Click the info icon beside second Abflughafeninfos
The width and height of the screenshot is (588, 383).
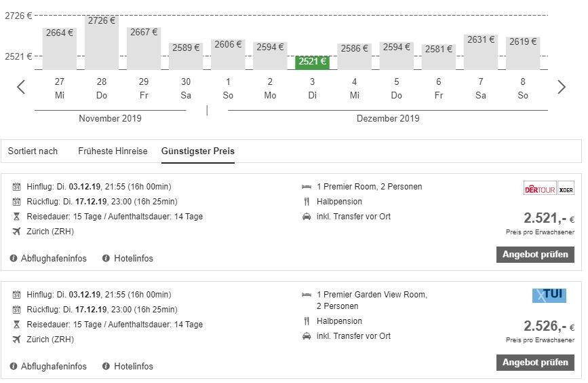coord(14,366)
